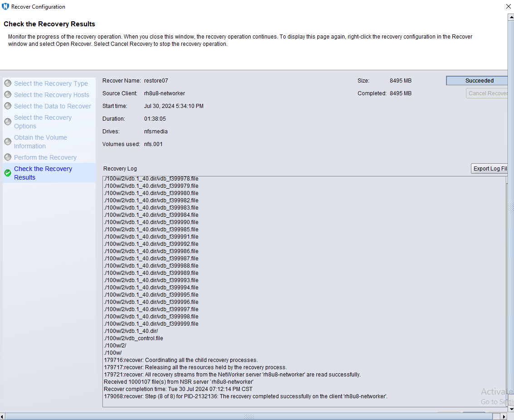Click log line ./100w/2/vdb_control.file

coord(133,338)
